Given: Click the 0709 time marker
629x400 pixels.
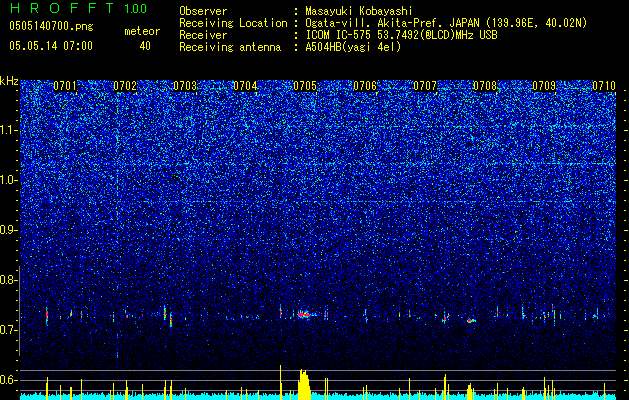Looking at the screenshot, I should coord(544,86).
